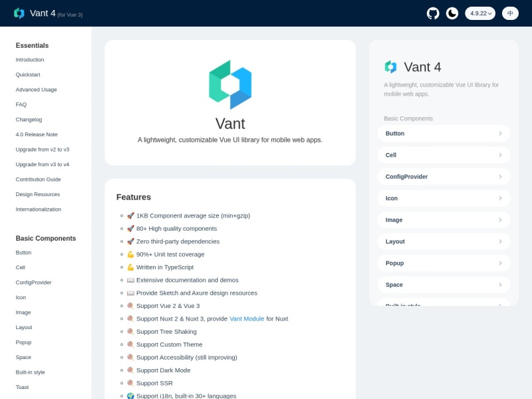Viewport: 532px width, 399px height.
Task: Open the GitHub repository icon
Action: 433,13
